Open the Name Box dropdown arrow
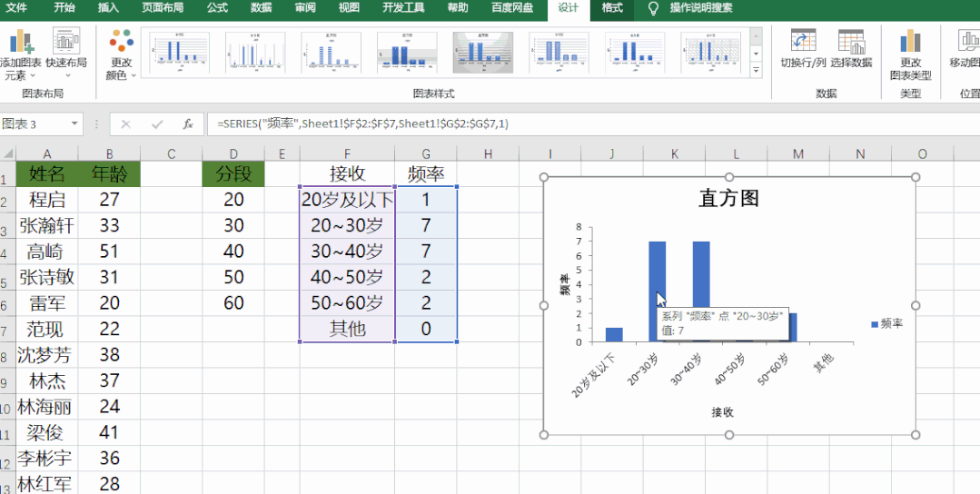The height and width of the screenshot is (494, 980). (x=75, y=123)
